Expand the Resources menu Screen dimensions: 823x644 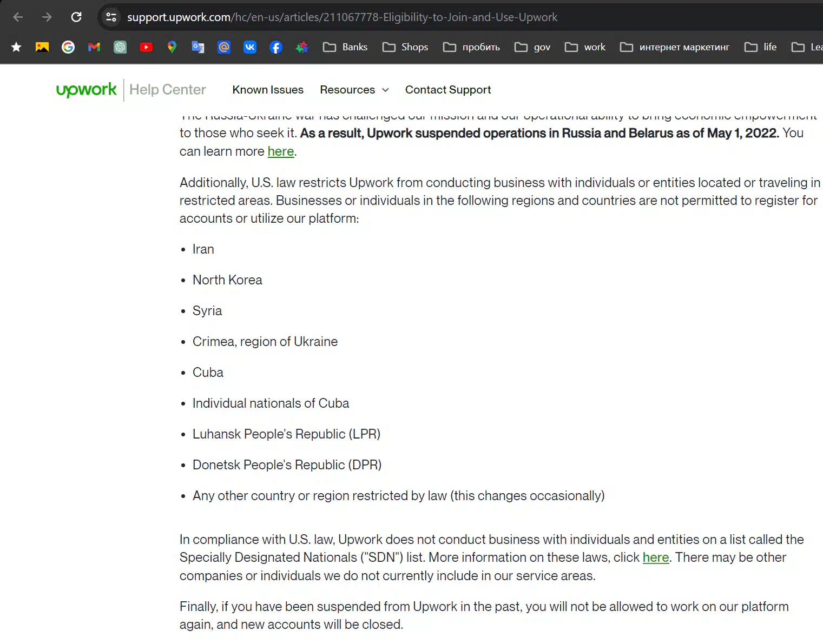pyautogui.click(x=354, y=90)
